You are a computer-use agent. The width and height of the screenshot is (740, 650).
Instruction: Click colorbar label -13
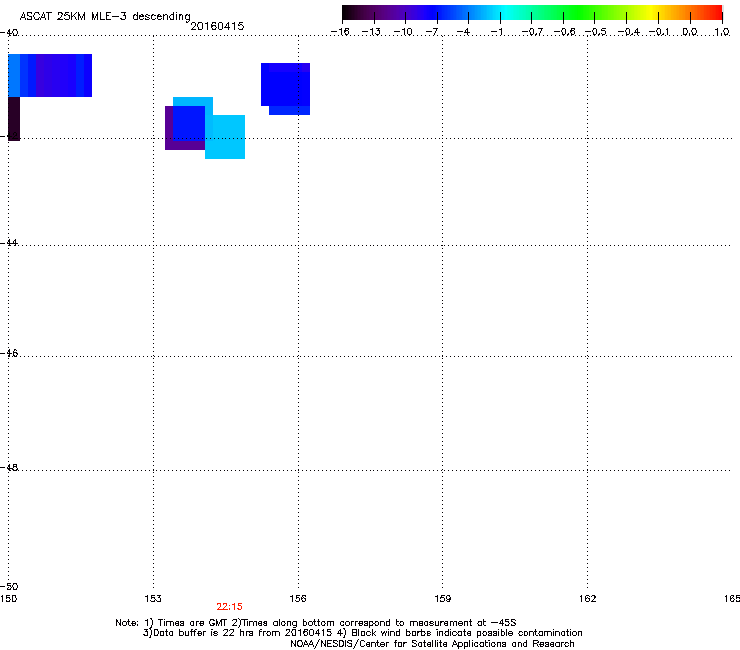(x=371, y=32)
